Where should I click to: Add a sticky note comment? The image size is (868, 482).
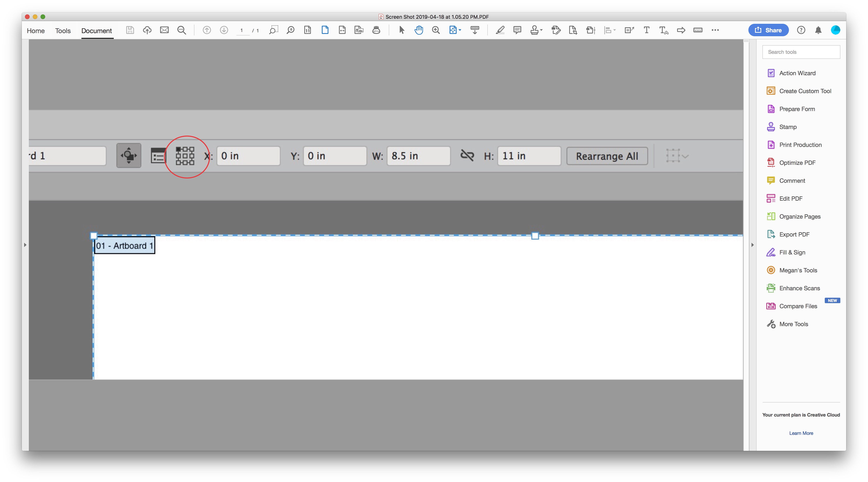(517, 30)
